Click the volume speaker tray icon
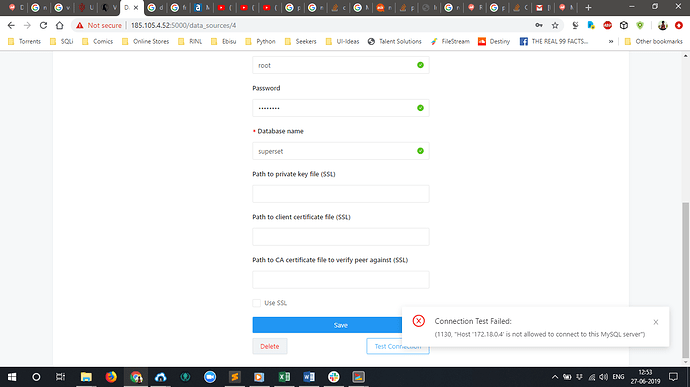 [x=604, y=377]
